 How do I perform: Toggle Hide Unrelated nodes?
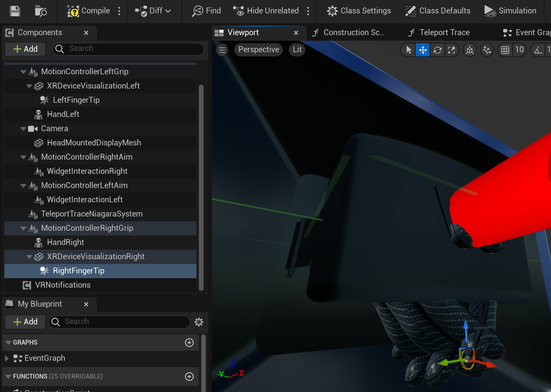[266, 11]
